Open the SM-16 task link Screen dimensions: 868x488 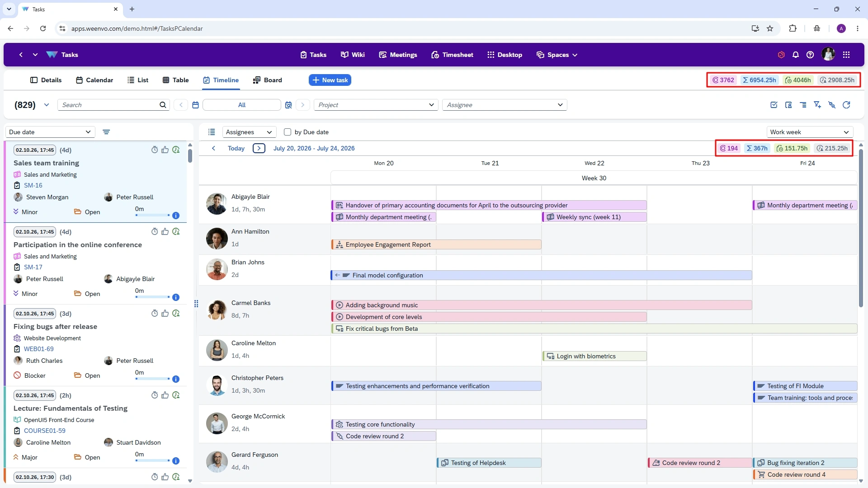click(33, 185)
